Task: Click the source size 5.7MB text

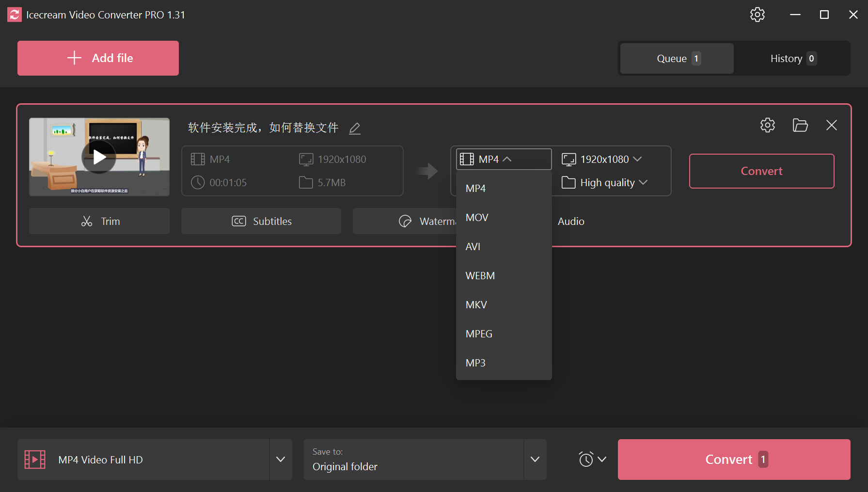Action: (x=331, y=183)
